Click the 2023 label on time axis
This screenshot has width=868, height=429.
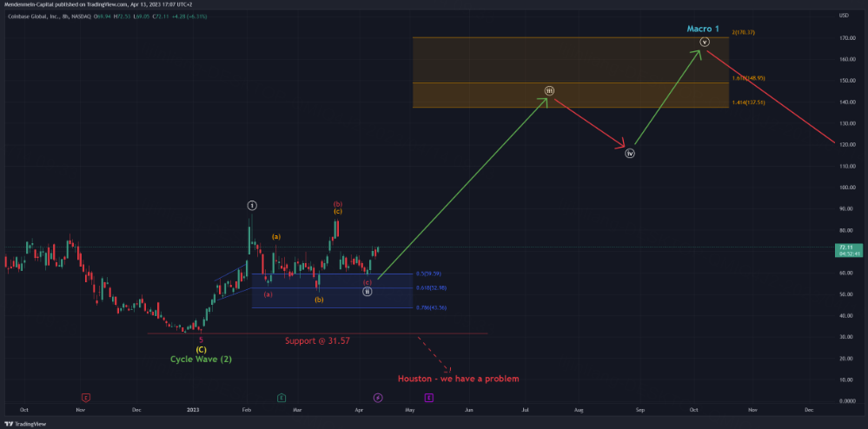[192, 410]
